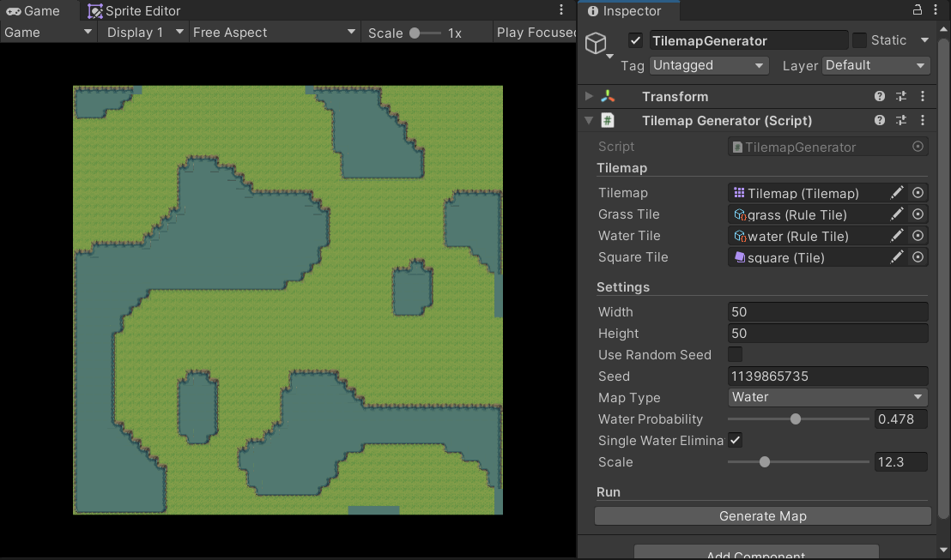Edit the Tilemap field reference pencil
Viewport: 951px width, 560px height.
coord(896,193)
